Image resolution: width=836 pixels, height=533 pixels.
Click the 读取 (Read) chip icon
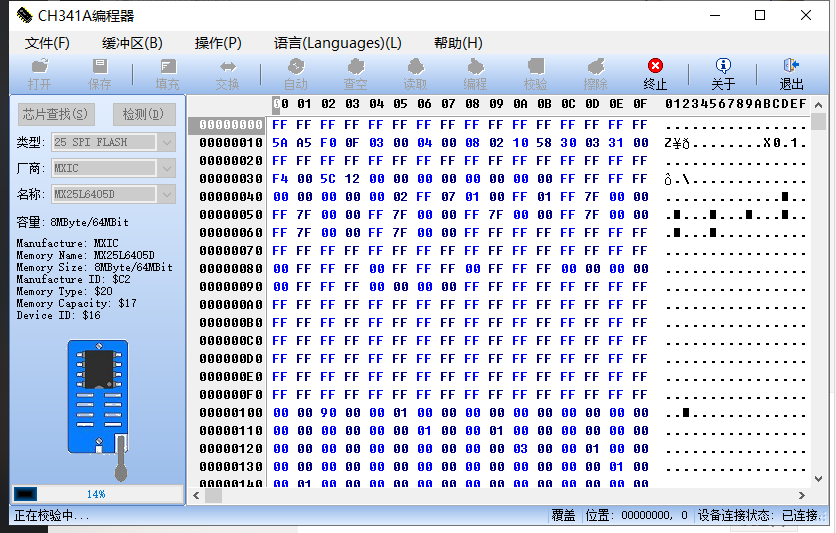pos(415,73)
